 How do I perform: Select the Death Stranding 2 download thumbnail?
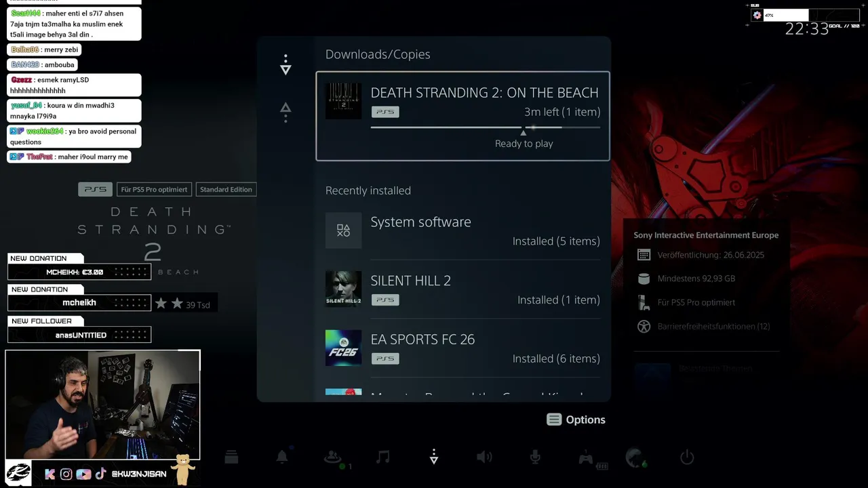click(x=343, y=101)
